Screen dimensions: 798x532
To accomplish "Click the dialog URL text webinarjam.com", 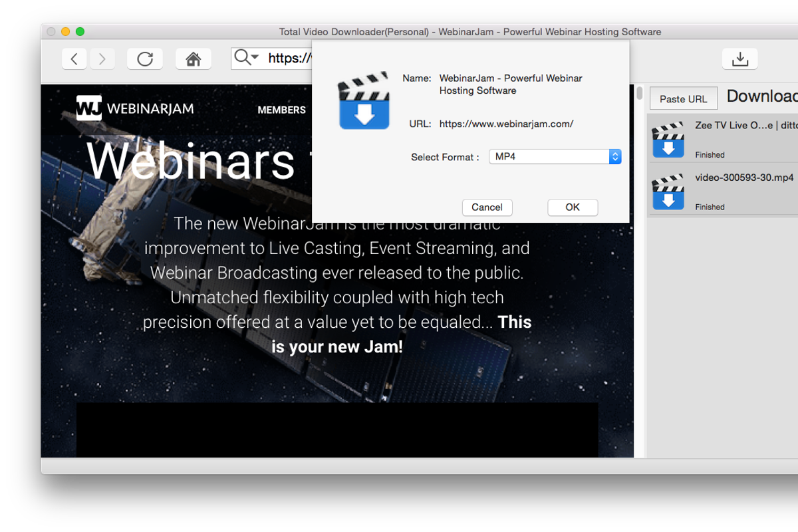I will coord(506,124).
